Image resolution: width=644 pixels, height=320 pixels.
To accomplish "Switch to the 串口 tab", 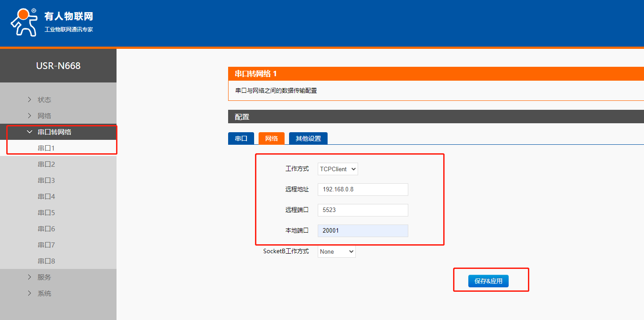I will pyautogui.click(x=241, y=138).
